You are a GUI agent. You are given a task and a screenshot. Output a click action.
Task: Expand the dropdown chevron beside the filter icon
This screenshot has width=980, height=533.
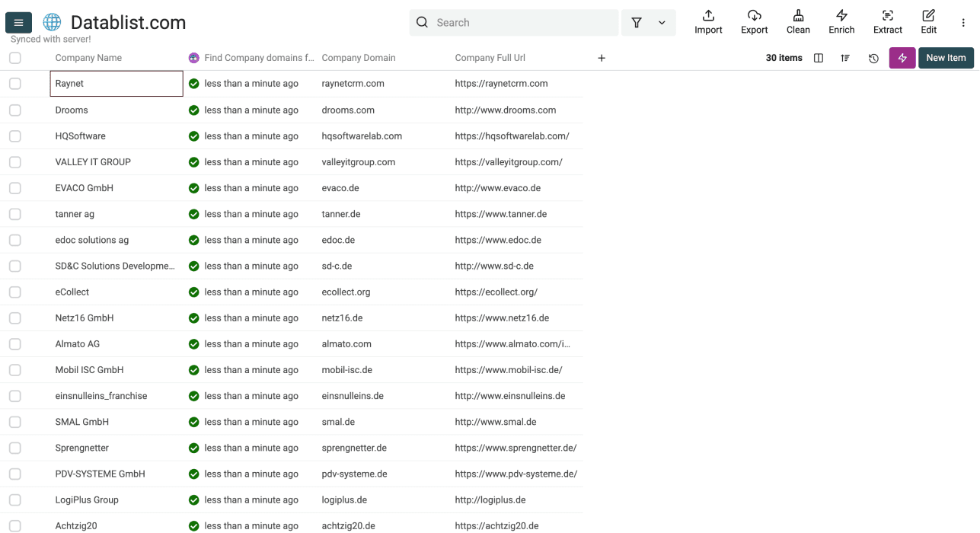(661, 22)
